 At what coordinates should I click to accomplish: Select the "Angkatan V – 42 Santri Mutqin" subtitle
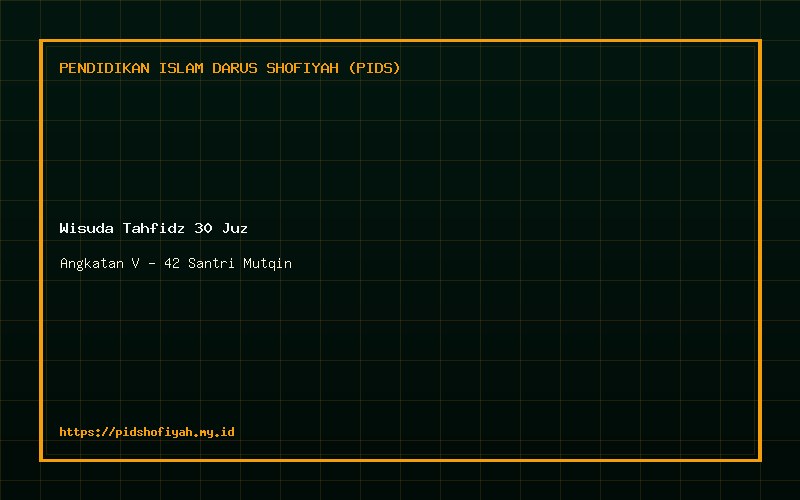(176, 263)
